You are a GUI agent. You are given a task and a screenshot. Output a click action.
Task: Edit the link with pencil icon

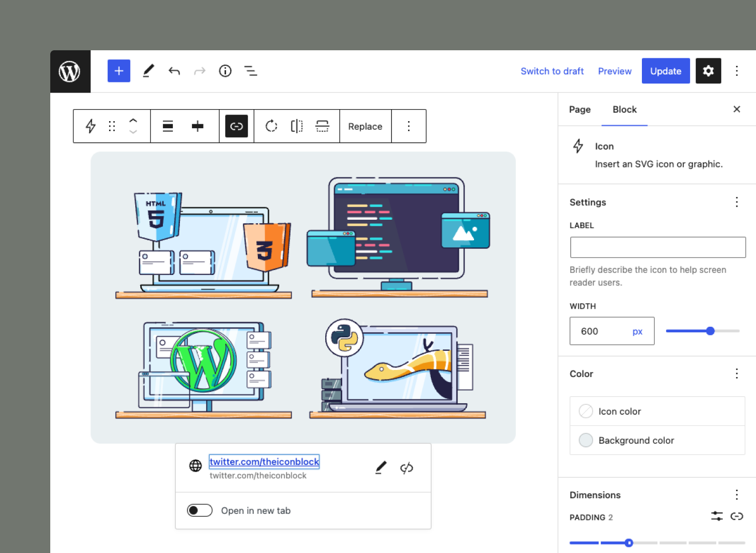tap(381, 468)
